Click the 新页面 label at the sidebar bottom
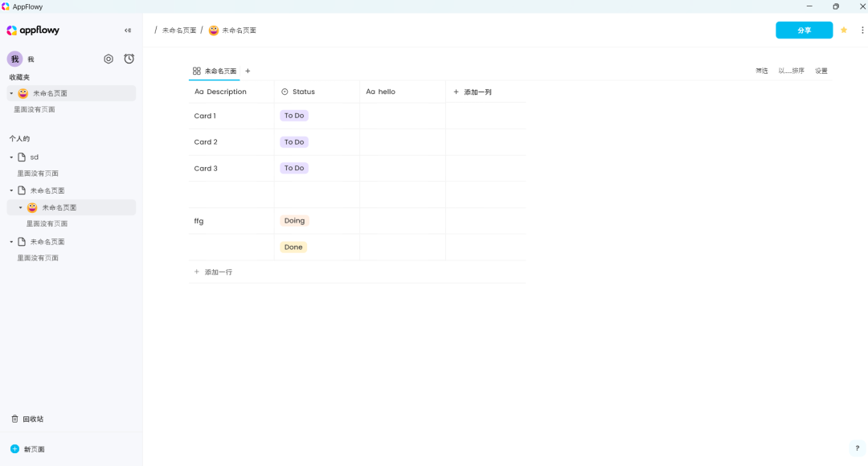The image size is (868, 466). pyautogui.click(x=35, y=449)
